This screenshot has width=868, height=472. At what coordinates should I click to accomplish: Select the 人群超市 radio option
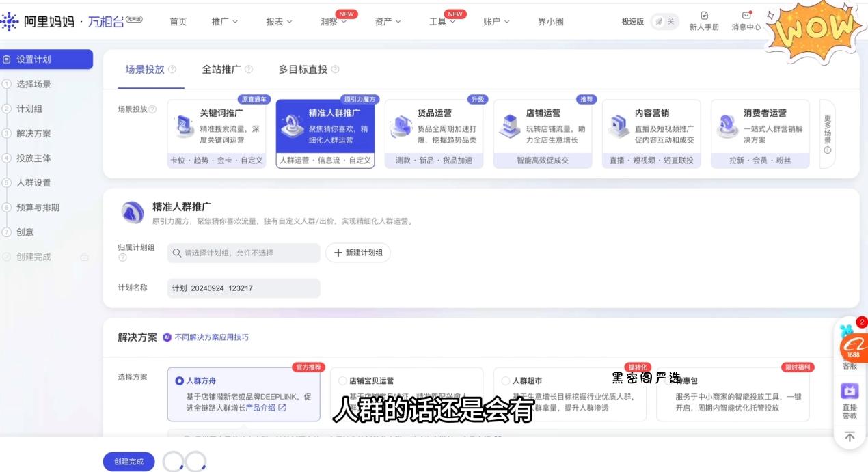tap(506, 380)
